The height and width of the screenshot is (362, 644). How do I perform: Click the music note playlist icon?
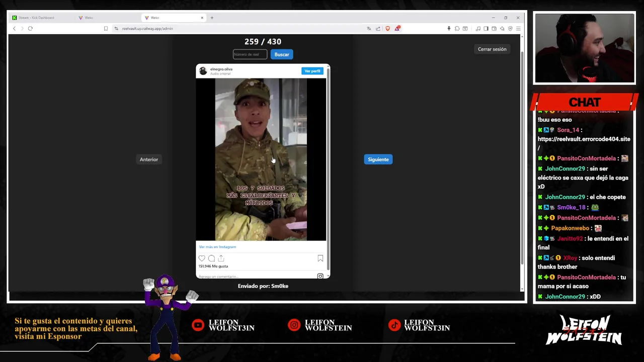pyautogui.click(x=478, y=29)
